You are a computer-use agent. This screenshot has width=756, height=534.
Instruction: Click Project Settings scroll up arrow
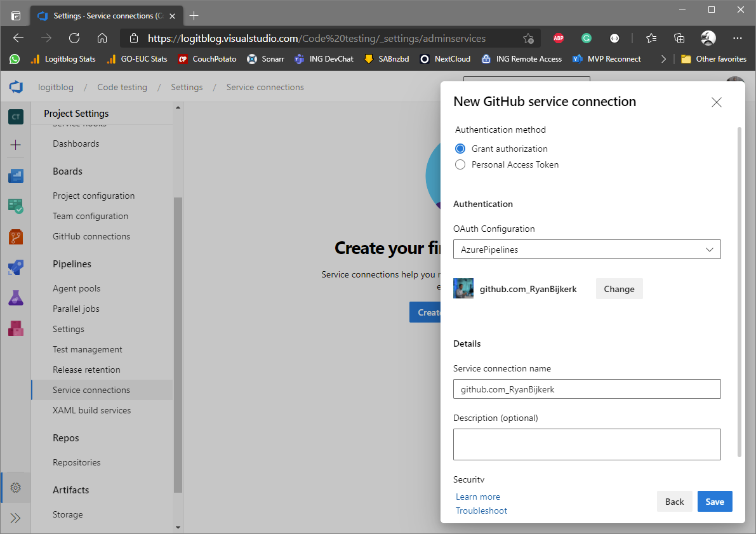click(x=178, y=107)
